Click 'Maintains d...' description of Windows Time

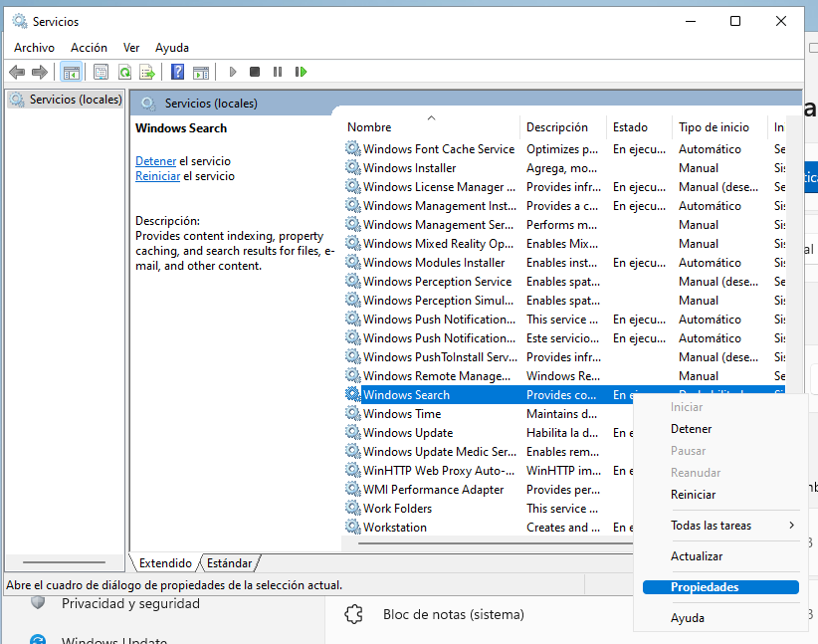(561, 414)
